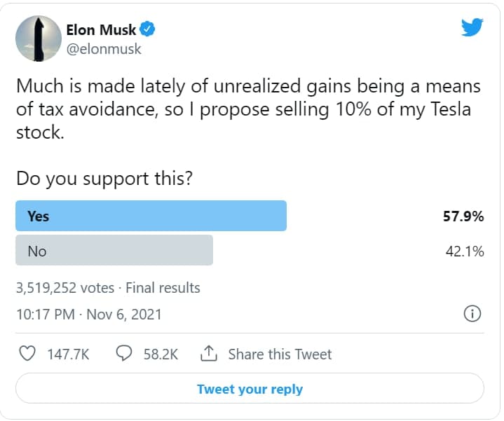Click the blue verified badge

click(x=148, y=29)
